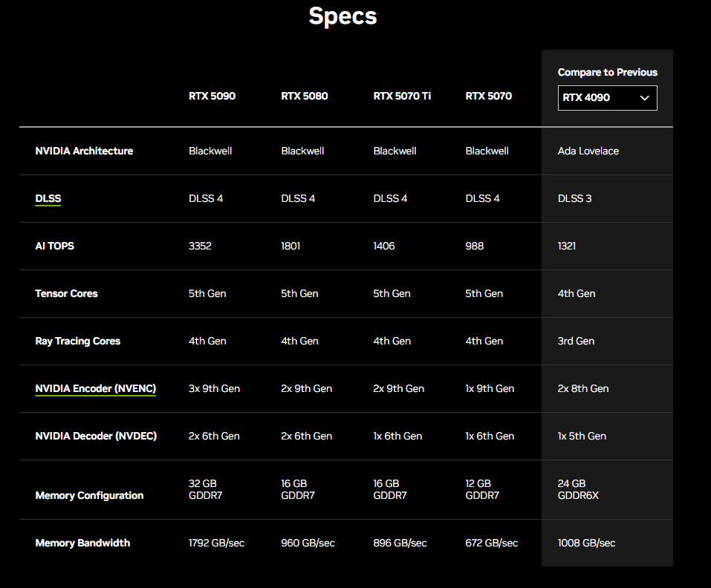Viewport: 711px width, 588px height.
Task: Click the AI TOPS value 3352
Action: tap(200, 246)
